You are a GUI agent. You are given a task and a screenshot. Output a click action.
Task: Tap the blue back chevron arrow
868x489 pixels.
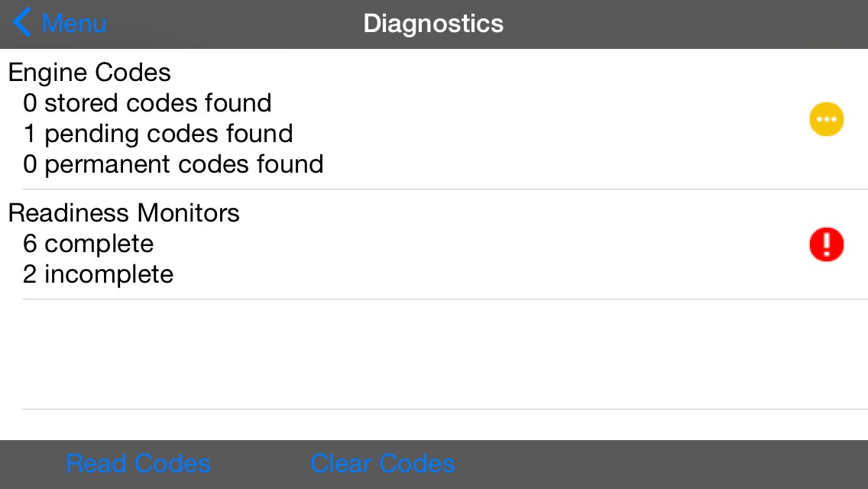22,23
